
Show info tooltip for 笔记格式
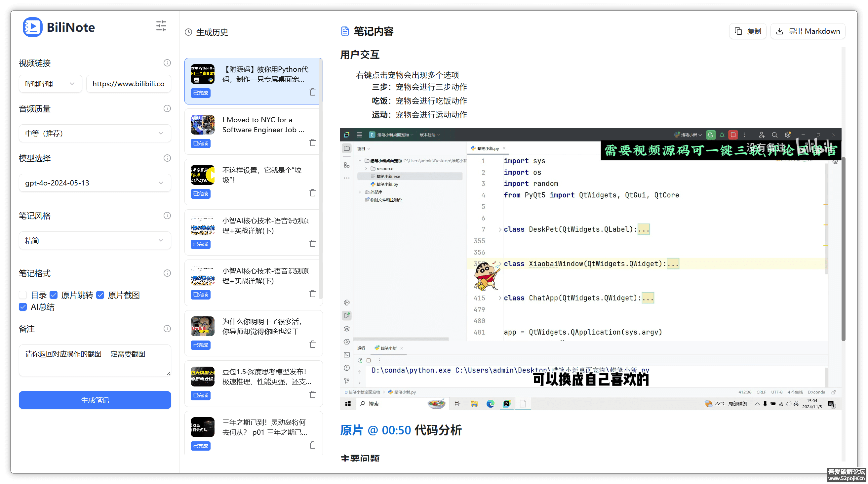coord(167,273)
